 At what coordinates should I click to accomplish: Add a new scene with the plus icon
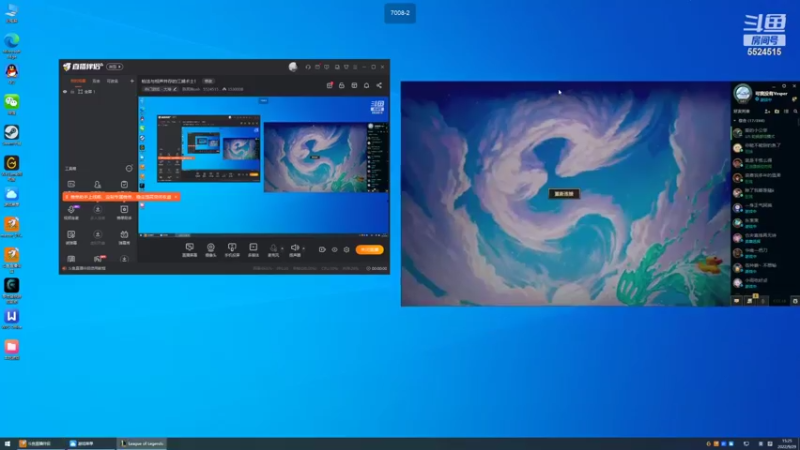click(x=132, y=81)
